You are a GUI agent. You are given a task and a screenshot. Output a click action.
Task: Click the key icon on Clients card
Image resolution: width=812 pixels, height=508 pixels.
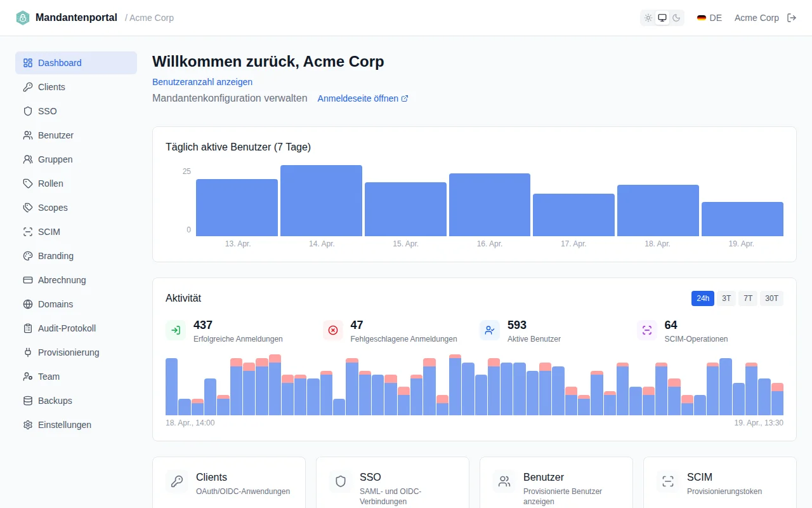[x=177, y=481]
